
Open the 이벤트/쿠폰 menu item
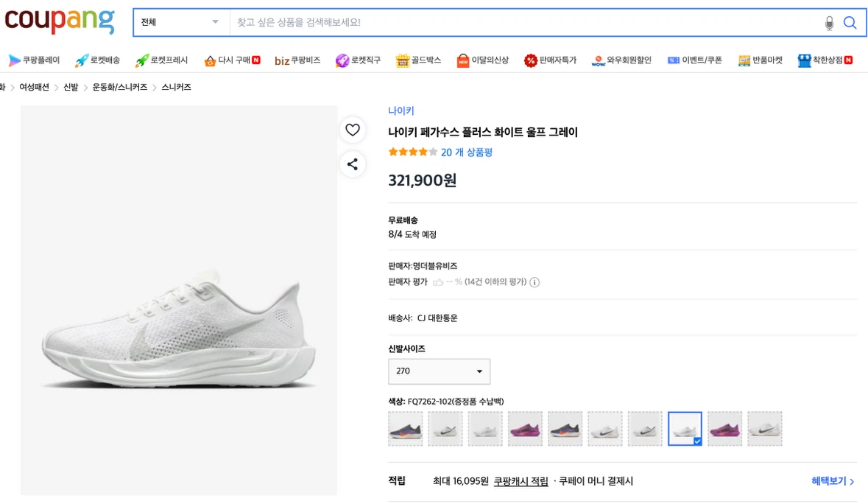point(695,60)
